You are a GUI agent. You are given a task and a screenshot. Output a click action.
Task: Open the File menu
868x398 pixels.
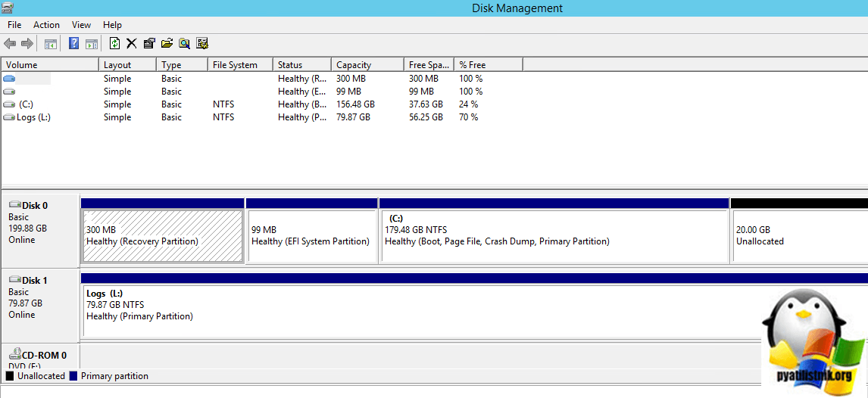pyautogui.click(x=14, y=25)
